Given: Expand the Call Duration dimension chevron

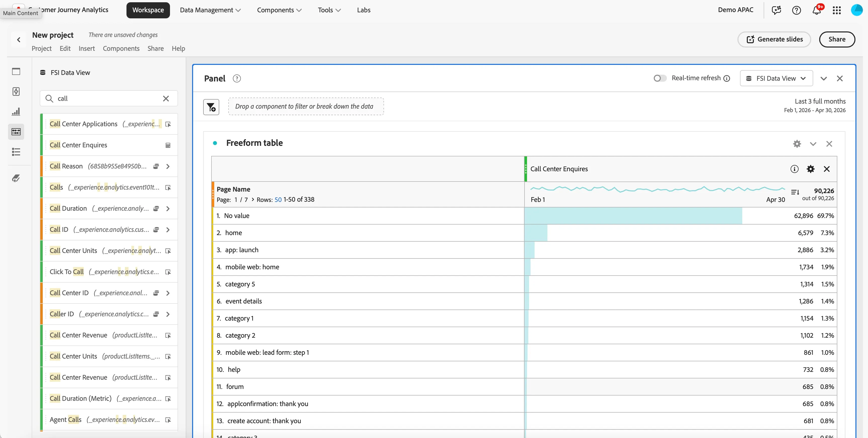Looking at the screenshot, I should click(x=168, y=208).
